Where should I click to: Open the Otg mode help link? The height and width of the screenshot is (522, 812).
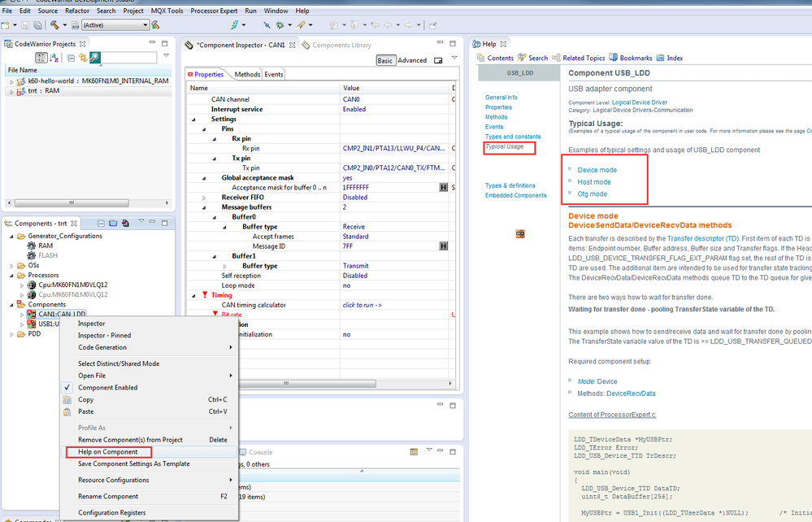(x=592, y=194)
